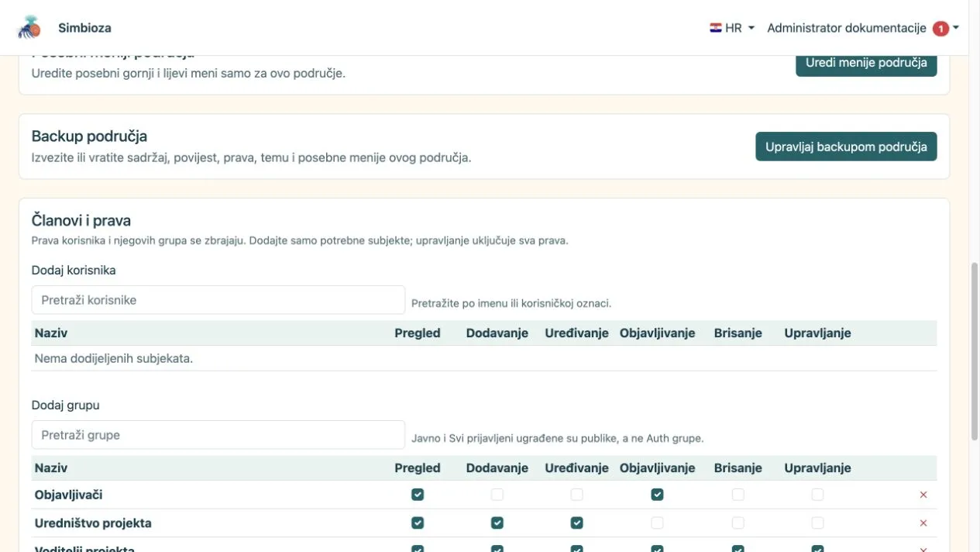
Task: Click the Dodaj grupu label
Action: coord(66,405)
